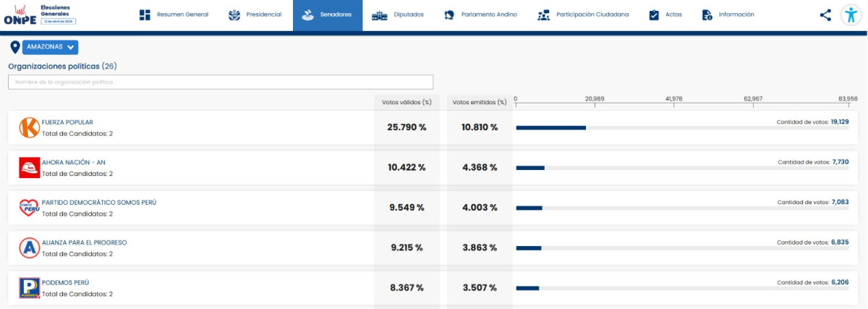
Task: Click the Somos Perú party logo
Action: (30, 208)
